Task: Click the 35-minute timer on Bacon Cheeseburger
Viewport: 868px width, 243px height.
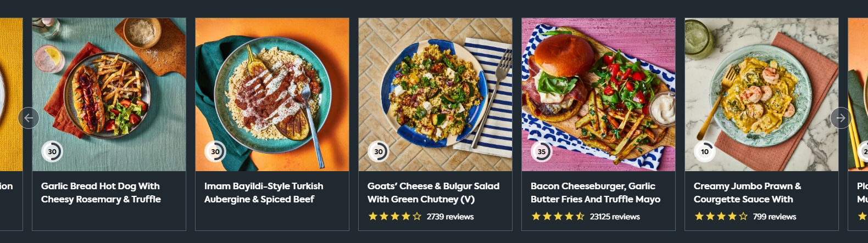Action: (x=542, y=151)
